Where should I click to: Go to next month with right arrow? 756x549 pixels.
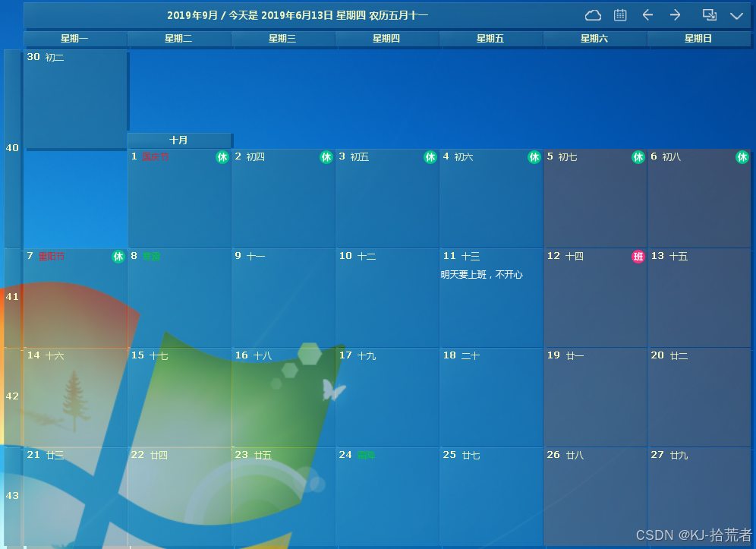[x=675, y=15]
